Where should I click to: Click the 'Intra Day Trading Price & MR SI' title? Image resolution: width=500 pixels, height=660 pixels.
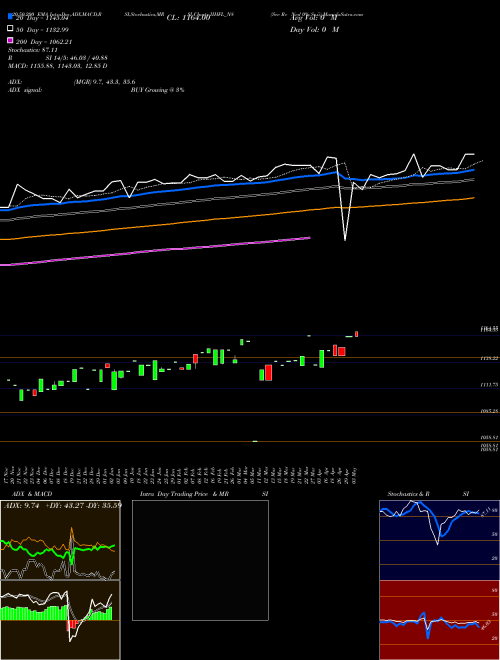click(204, 494)
